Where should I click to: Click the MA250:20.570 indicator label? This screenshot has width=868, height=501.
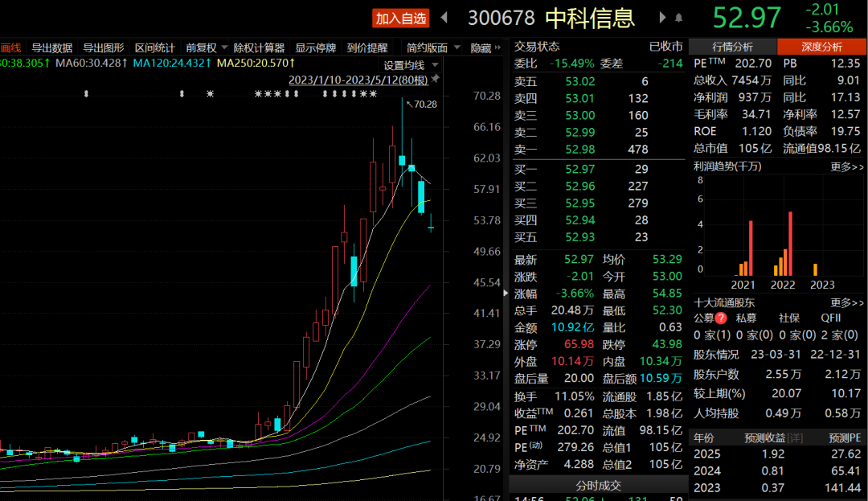click(x=256, y=63)
